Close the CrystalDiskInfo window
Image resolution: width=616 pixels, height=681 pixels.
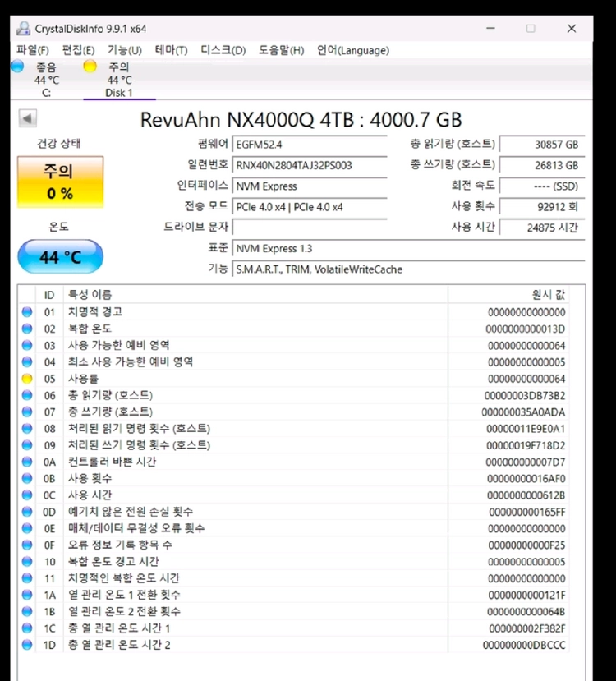click(572, 28)
